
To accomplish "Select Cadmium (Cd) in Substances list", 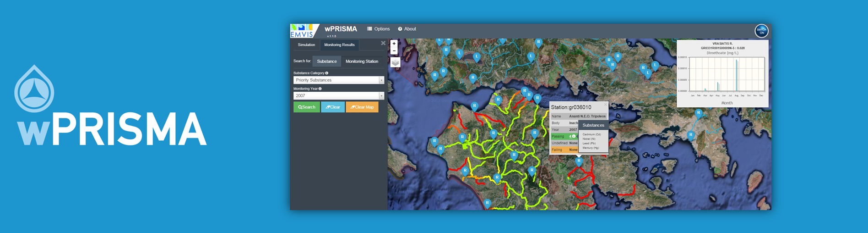I will 591,134.
